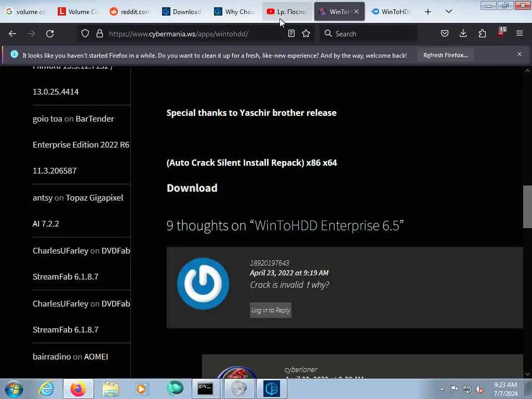The width and height of the screenshot is (532, 399).
Task: Click the site security padlock icon
Action: click(x=100, y=33)
